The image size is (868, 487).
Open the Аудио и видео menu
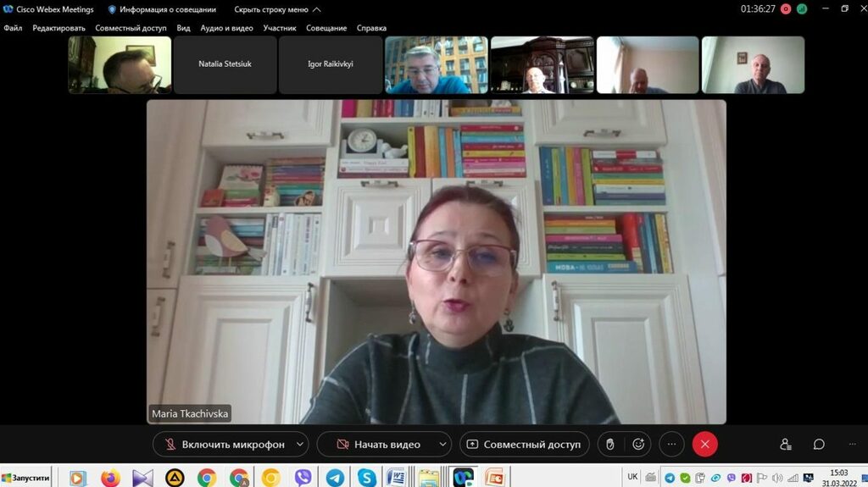226,28
